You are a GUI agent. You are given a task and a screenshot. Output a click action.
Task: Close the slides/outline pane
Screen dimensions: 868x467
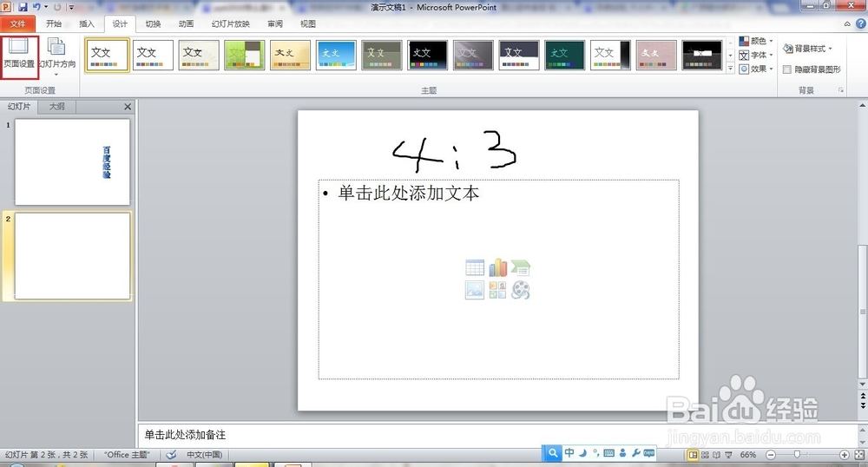tap(128, 107)
